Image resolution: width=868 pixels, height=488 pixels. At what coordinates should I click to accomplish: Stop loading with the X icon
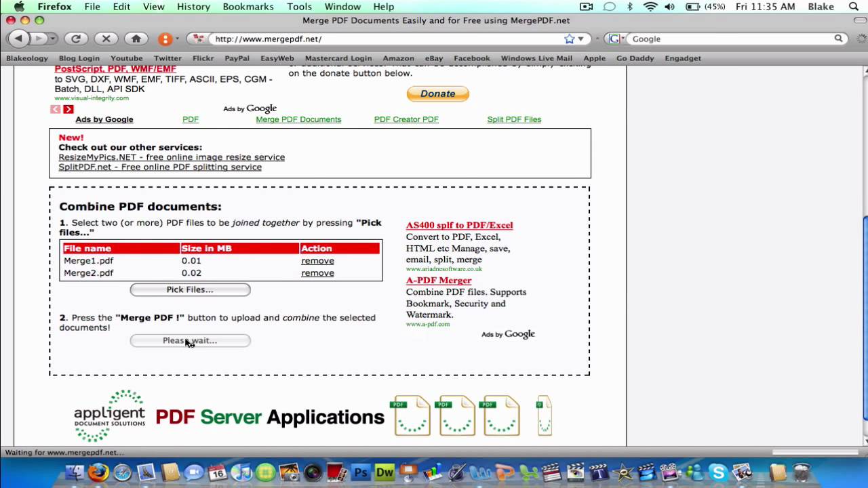(106, 39)
